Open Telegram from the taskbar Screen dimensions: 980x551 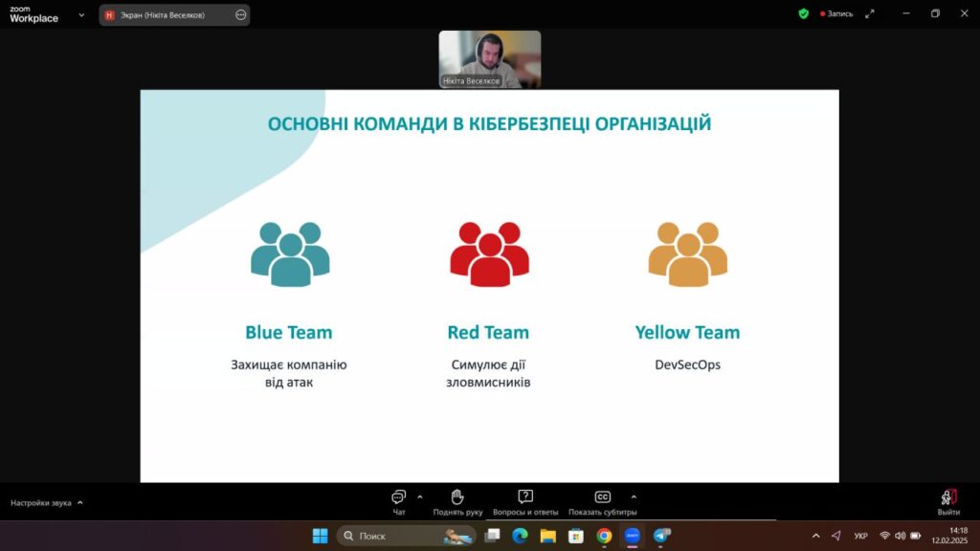click(660, 536)
